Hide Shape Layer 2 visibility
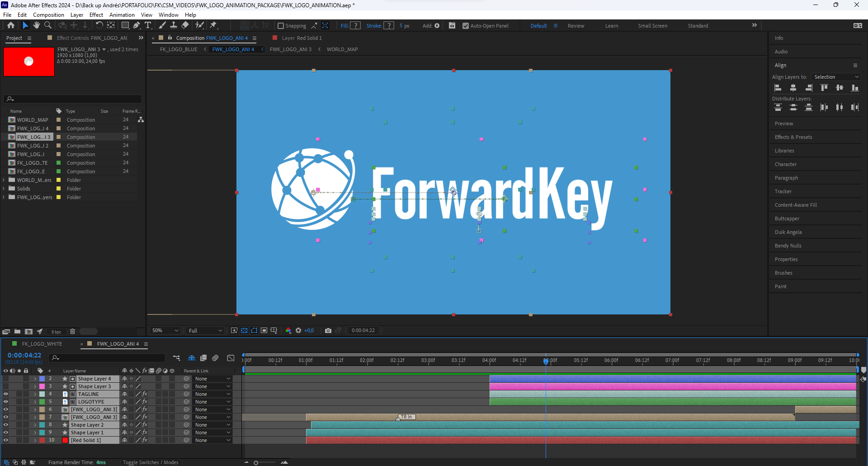Image resolution: width=868 pixels, height=466 pixels. [x=5, y=425]
